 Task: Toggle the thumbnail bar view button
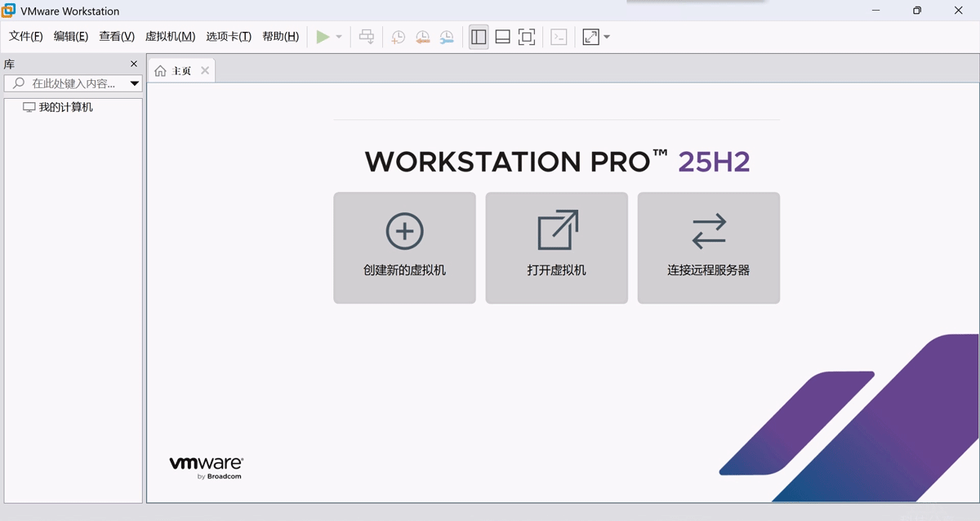coord(503,37)
